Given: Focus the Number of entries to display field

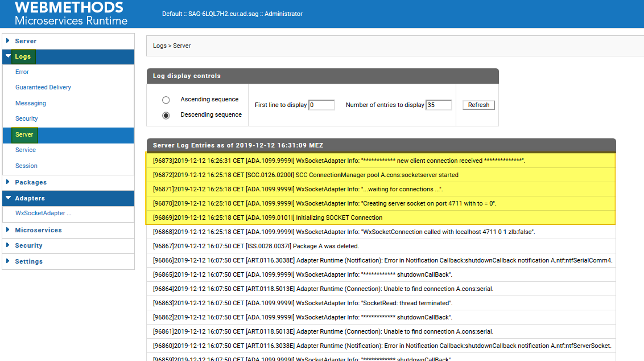Looking at the screenshot, I should tap(439, 105).
